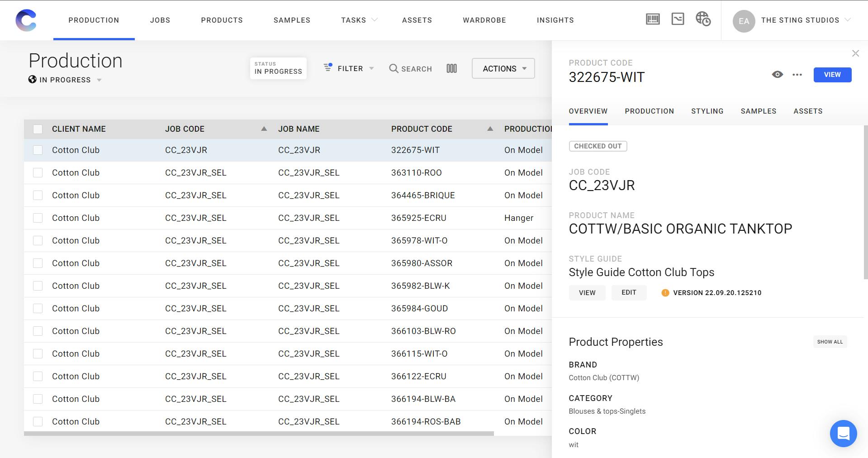Open the Actions dropdown
The image size is (868, 458).
coord(503,68)
